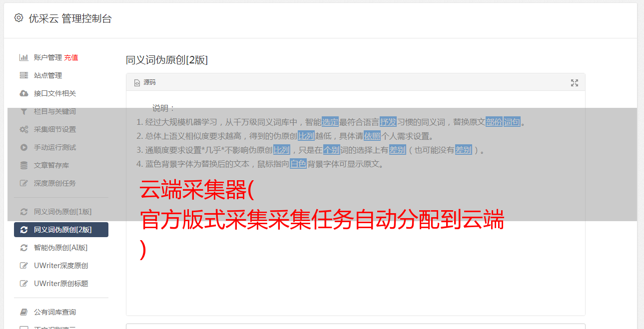
Task: Toggle fullscreen with the editor expand icon
Action: pos(575,83)
